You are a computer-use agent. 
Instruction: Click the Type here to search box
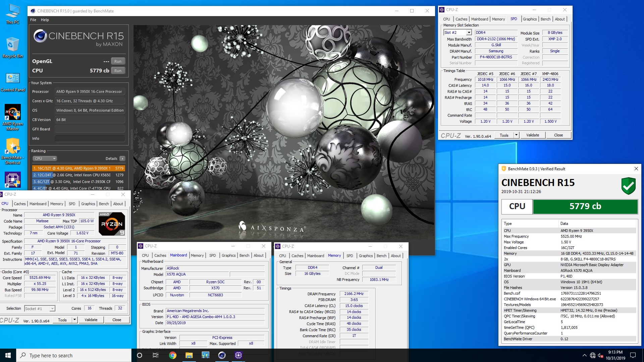pyautogui.click(x=74, y=355)
